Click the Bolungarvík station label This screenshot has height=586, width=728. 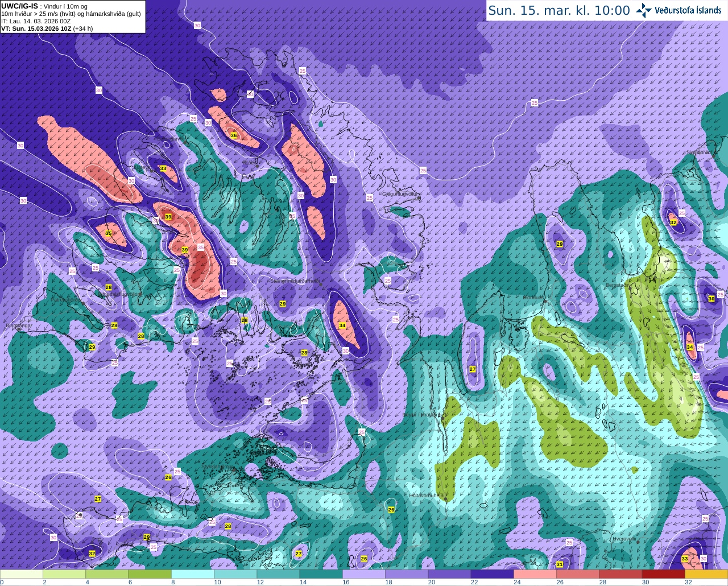pyautogui.click(x=169, y=138)
